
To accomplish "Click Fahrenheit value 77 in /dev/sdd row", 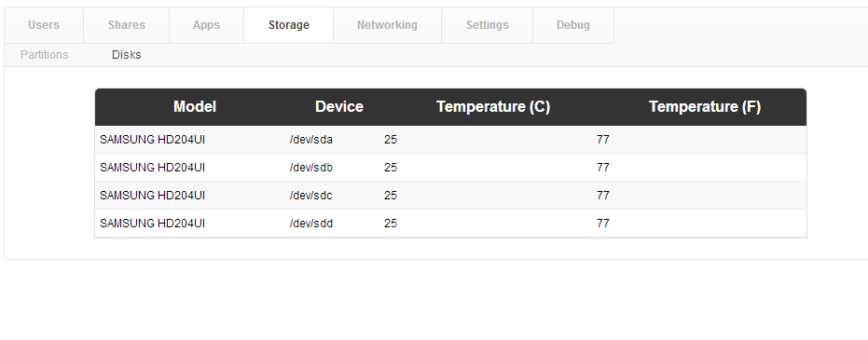I will click(x=603, y=224).
